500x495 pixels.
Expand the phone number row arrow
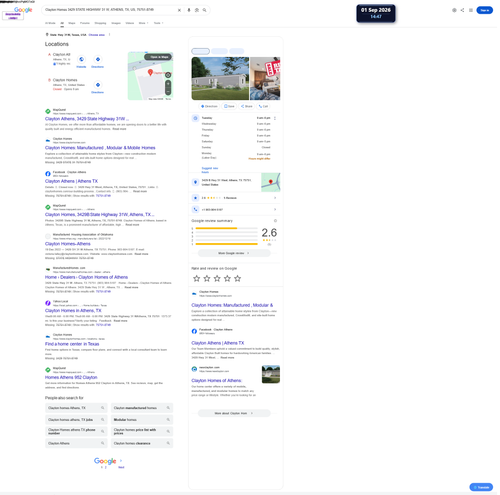[x=275, y=210]
